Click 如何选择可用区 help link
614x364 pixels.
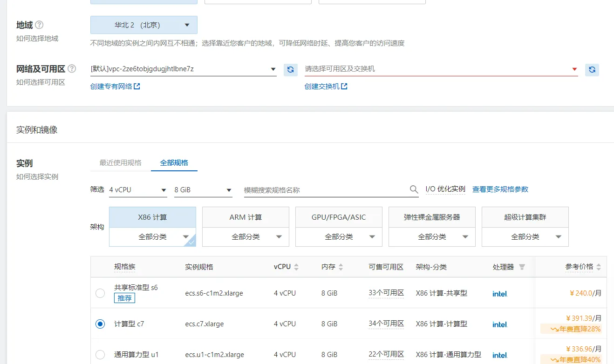[x=41, y=82]
